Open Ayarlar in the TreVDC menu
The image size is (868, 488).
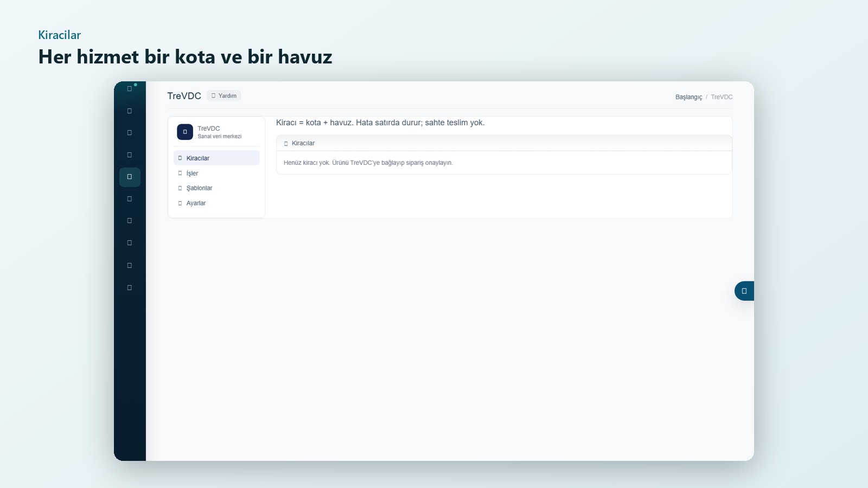tap(216, 203)
